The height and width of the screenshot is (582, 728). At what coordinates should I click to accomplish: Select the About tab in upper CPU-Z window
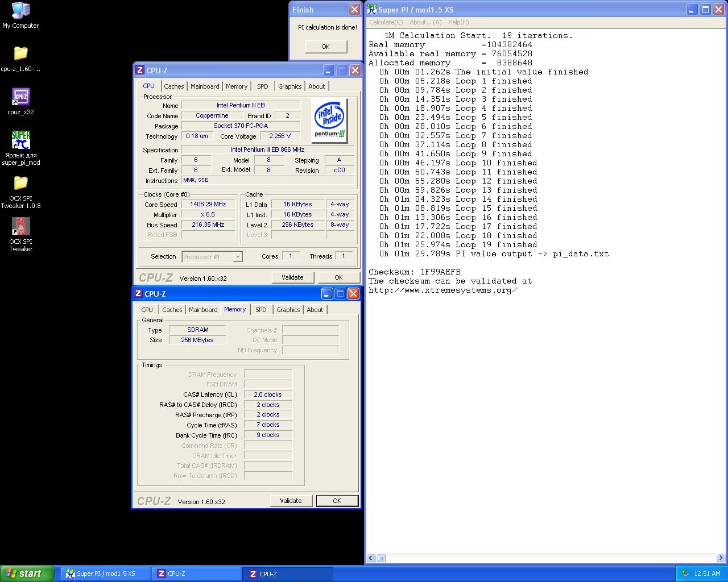(317, 86)
